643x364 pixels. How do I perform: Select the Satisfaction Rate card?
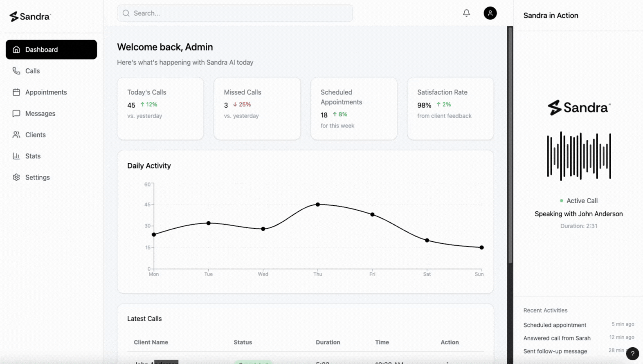(x=450, y=108)
